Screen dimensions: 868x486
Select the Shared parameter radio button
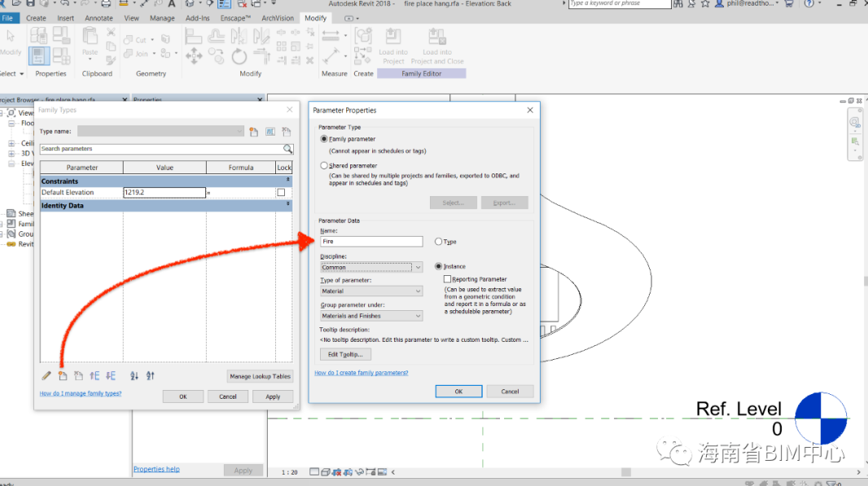pyautogui.click(x=324, y=165)
